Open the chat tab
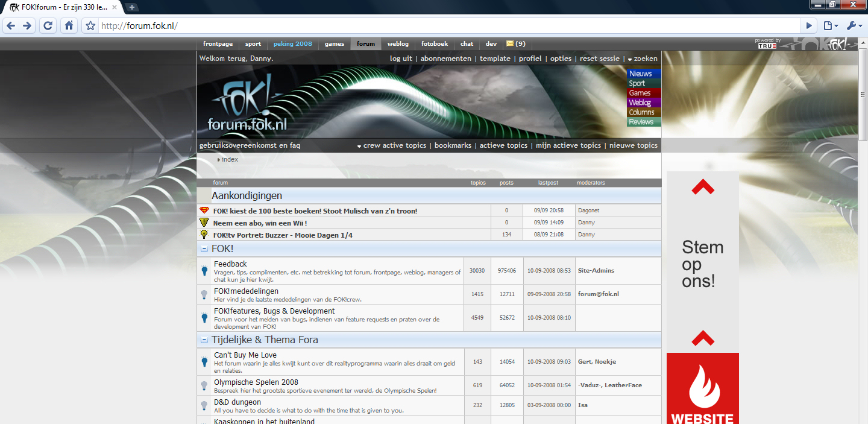 [x=467, y=44]
